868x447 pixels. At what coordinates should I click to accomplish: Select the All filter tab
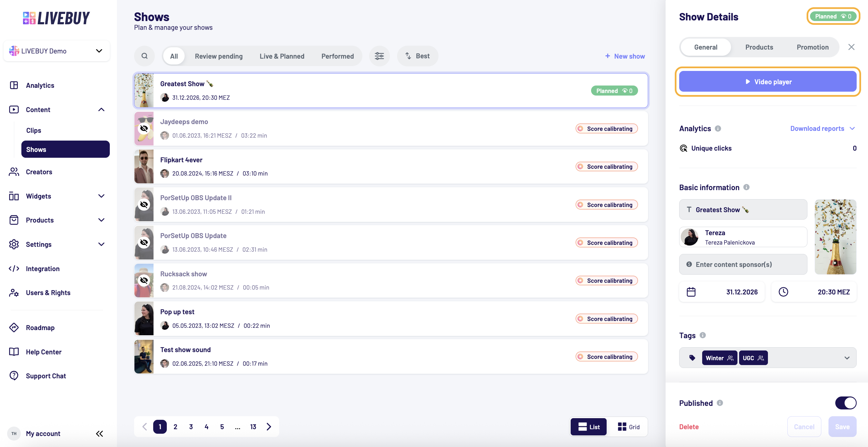pyautogui.click(x=174, y=56)
